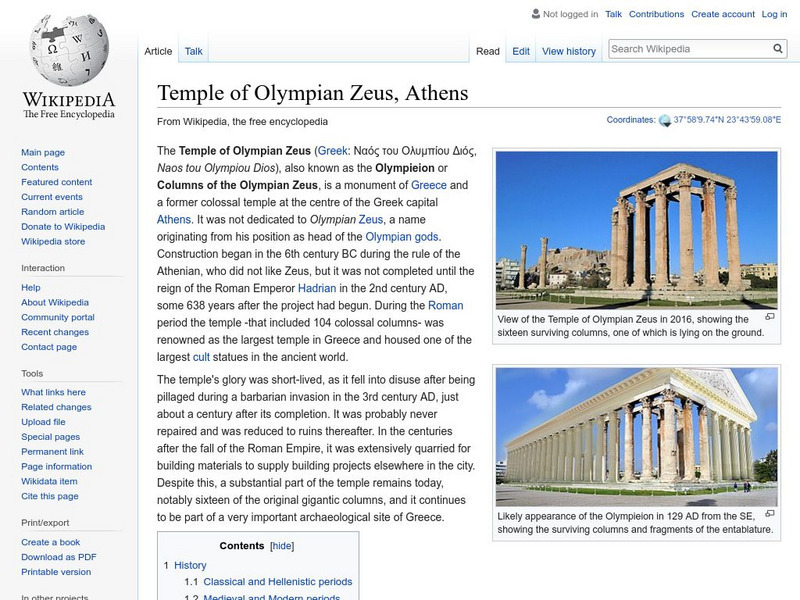Open Contents in the sidebar
Image resolution: width=800 pixels, height=600 pixels.
40,167
